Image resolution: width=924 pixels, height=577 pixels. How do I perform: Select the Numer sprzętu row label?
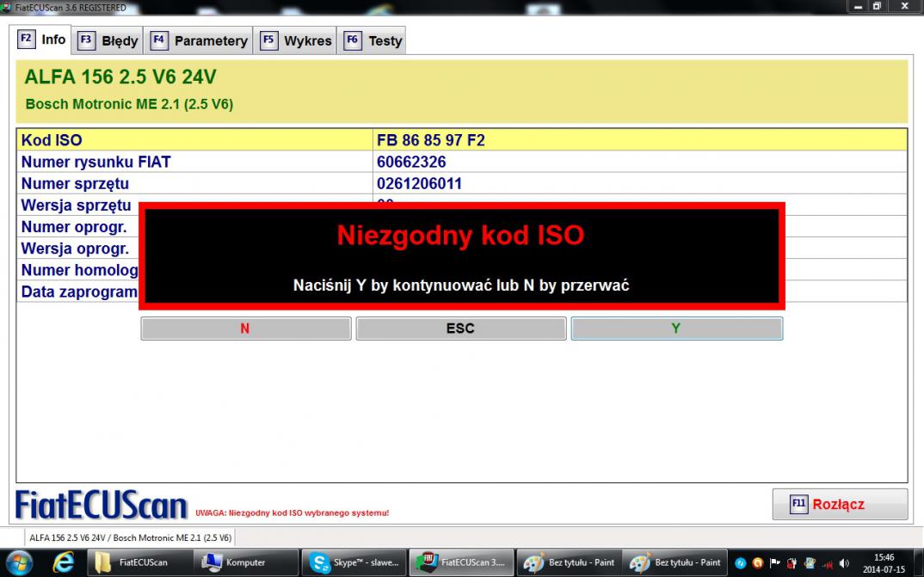[75, 184]
